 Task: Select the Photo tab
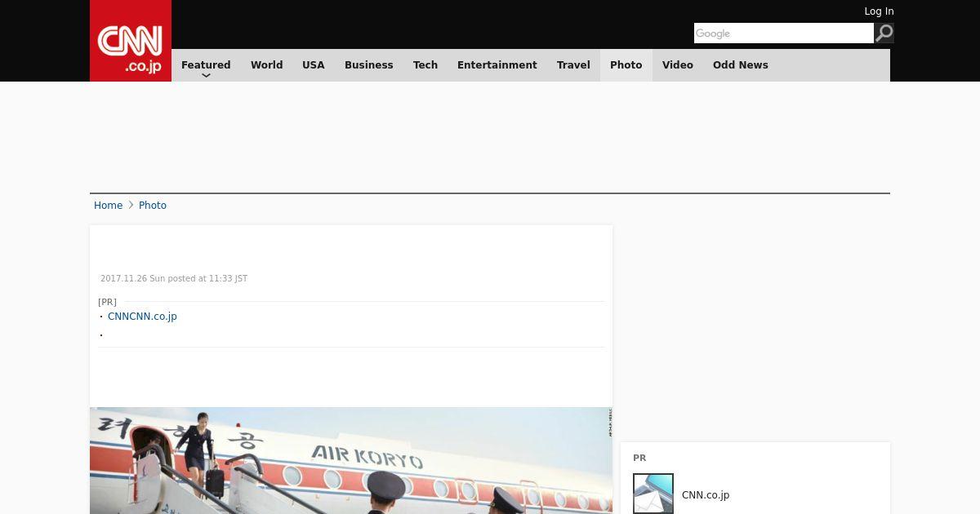click(x=626, y=65)
